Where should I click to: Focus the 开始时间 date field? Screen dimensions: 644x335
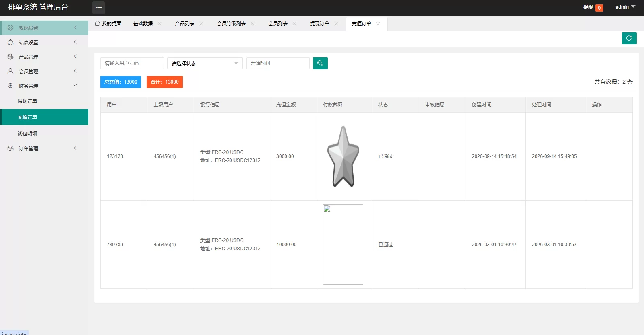click(278, 63)
